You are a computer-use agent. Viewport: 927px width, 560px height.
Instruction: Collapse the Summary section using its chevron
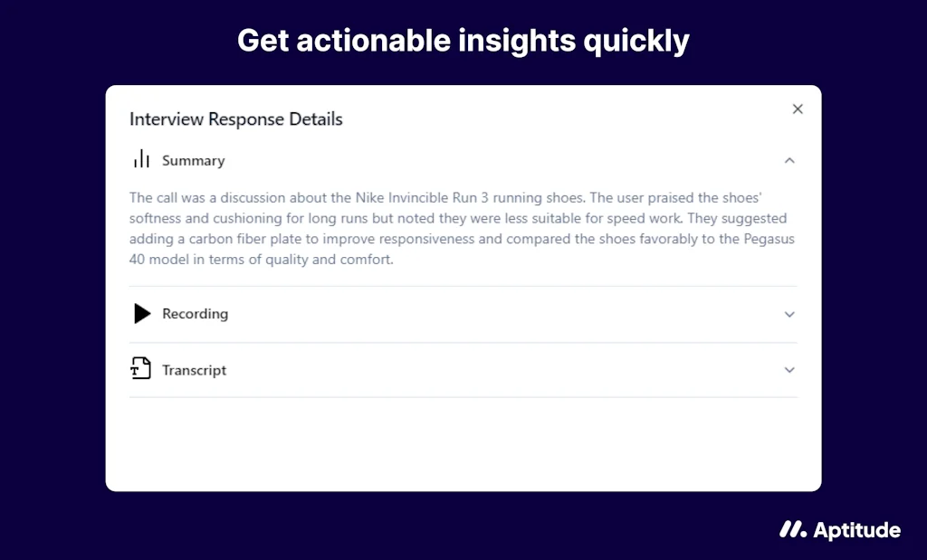point(789,159)
